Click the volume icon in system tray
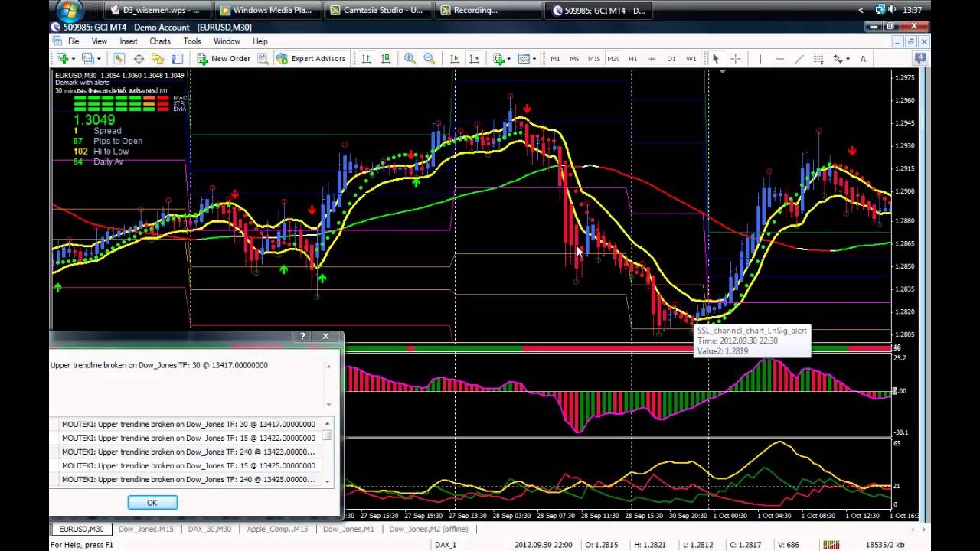Viewport: 980px width, 551px height. tap(893, 10)
